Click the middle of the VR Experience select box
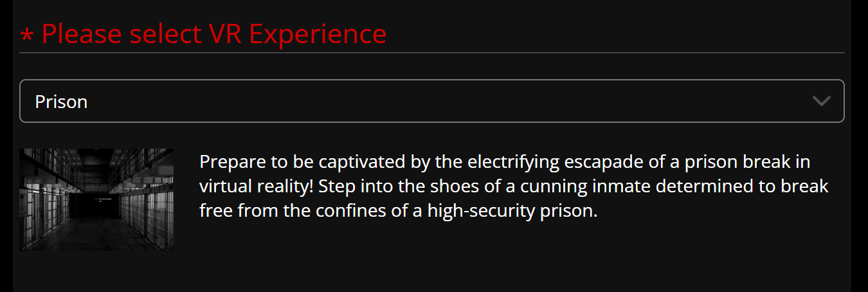Image resolution: width=868 pixels, height=292 pixels. [x=431, y=101]
